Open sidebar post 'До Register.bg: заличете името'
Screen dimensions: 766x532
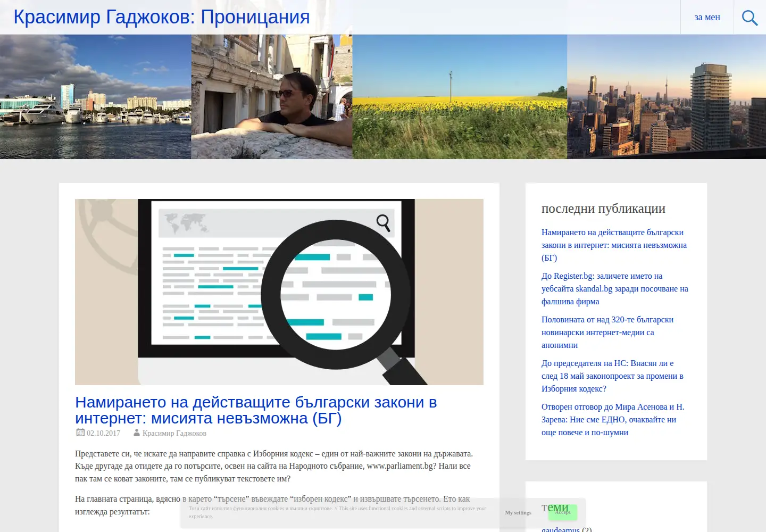(615, 289)
